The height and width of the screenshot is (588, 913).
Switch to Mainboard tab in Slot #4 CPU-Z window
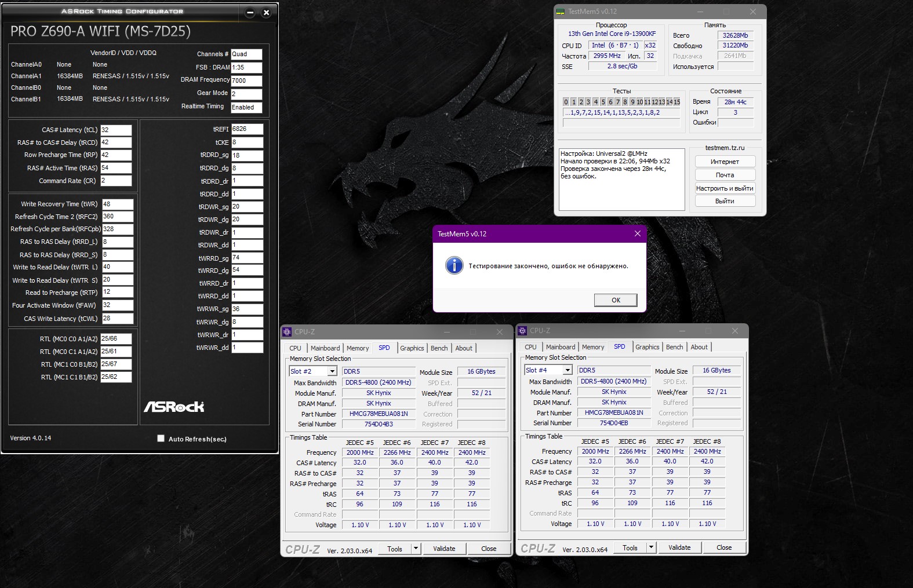(x=561, y=347)
